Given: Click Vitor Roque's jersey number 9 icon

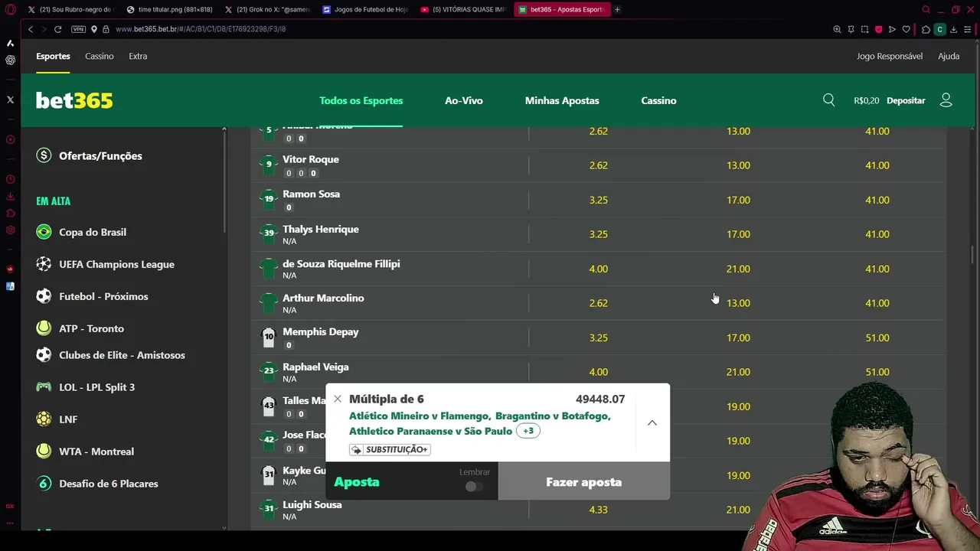Looking at the screenshot, I should tap(269, 165).
